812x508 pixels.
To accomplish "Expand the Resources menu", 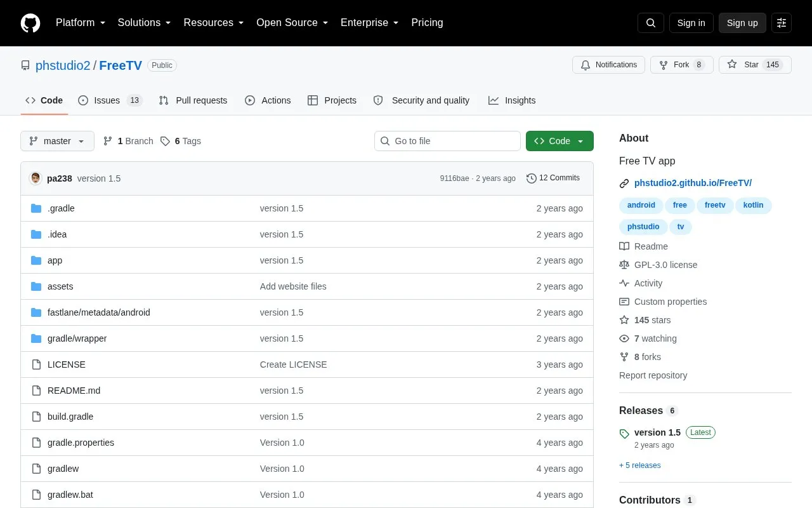I will [x=214, y=23].
